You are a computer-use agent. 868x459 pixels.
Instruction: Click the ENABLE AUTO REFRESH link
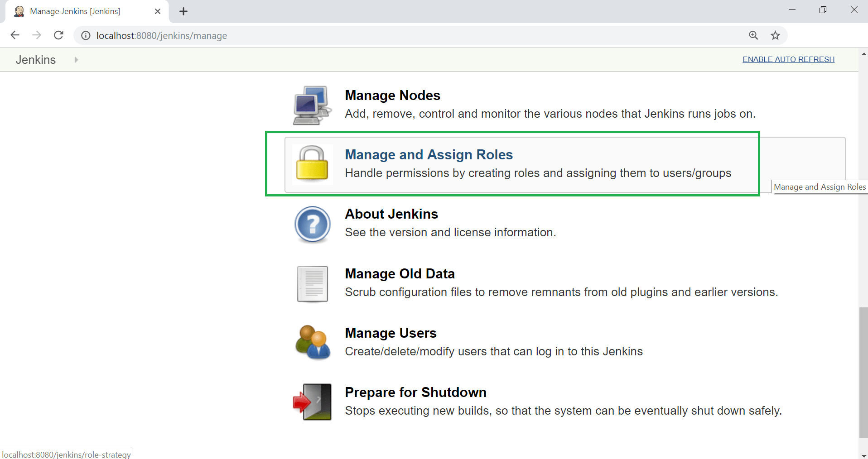[788, 59]
